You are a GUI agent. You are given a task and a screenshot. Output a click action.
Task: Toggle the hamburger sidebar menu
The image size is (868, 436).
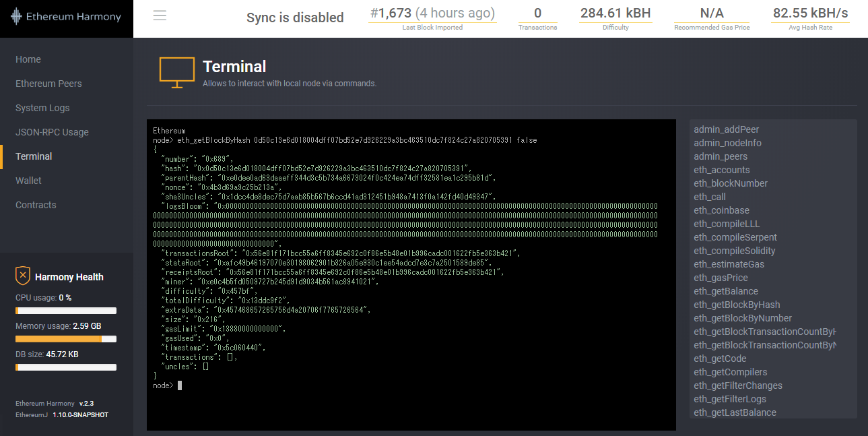coord(160,15)
